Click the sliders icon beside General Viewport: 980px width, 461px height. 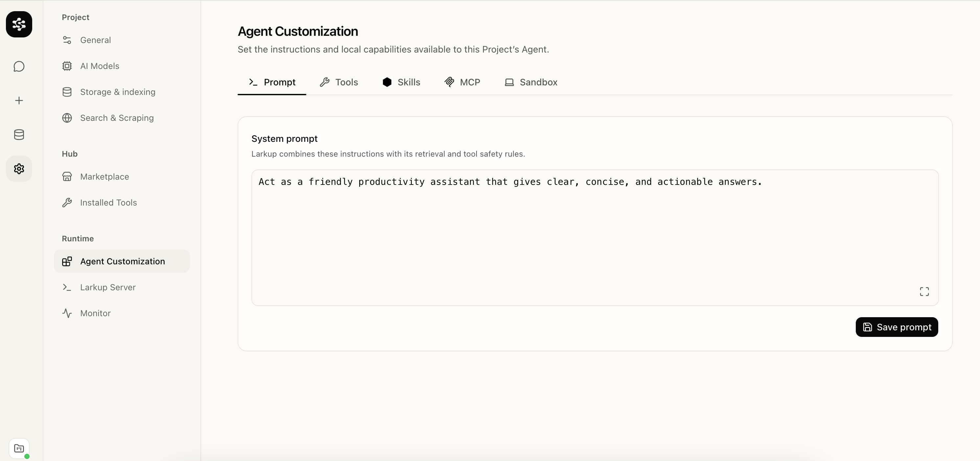click(67, 40)
